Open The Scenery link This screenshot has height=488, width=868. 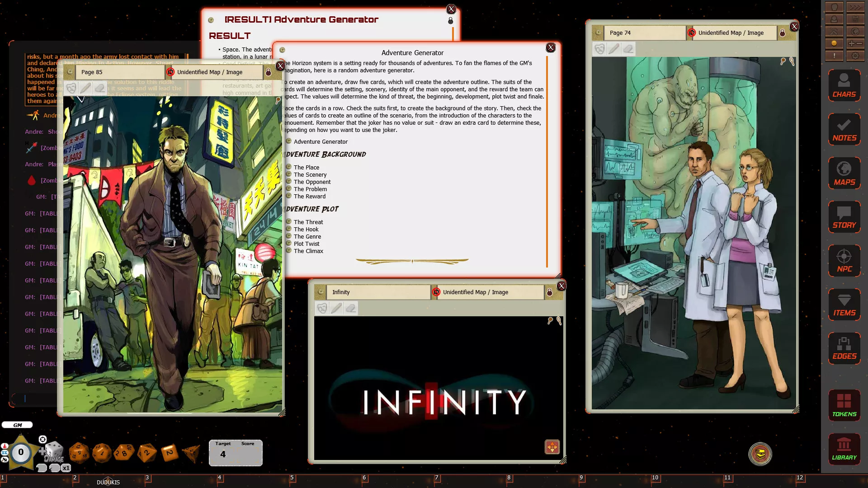click(x=310, y=174)
